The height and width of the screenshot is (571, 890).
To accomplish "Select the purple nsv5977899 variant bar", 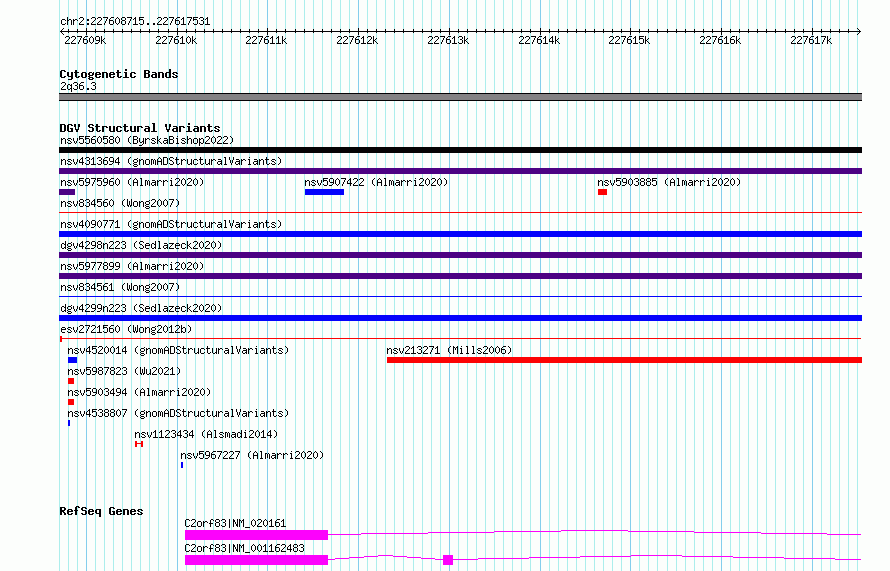I will tap(460, 276).
